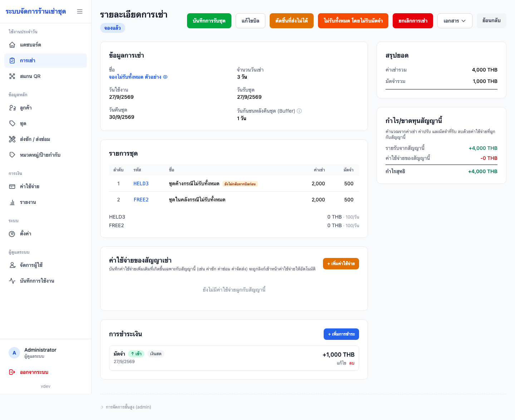The image size is (515, 420).
Task: Click the ชุดค้างกรณีไม่รับทั้งหมด item name
Action: [194, 184]
